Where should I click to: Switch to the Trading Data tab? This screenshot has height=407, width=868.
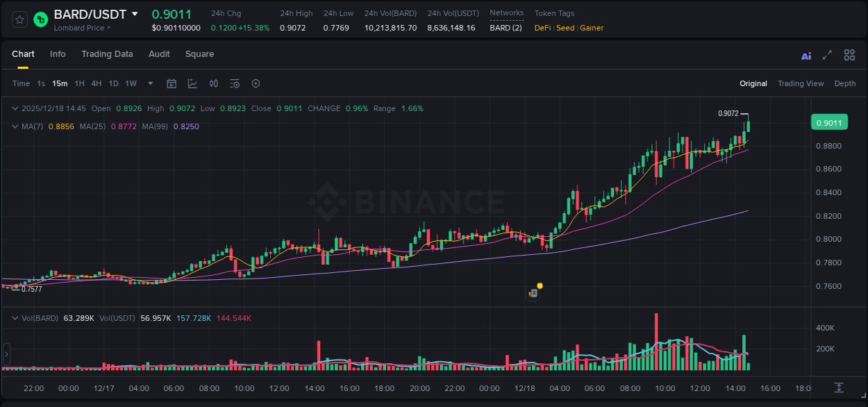pyautogui.click(x=107, y=54)
